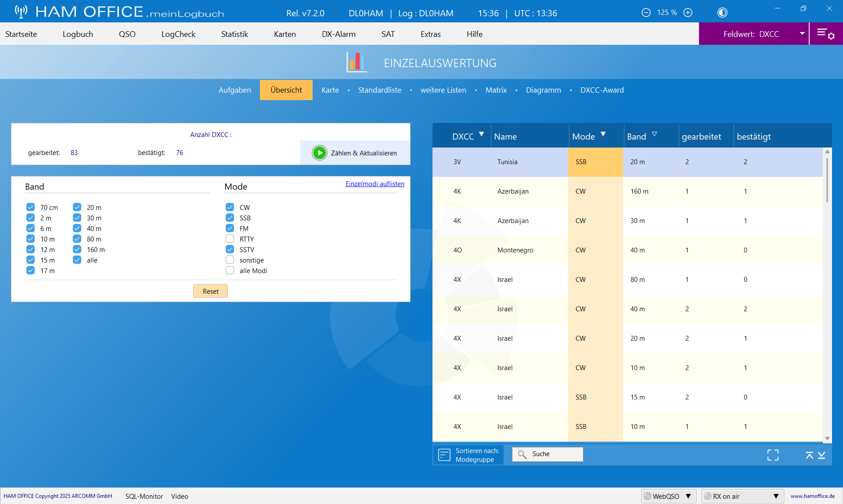Switch to the DXCC-Award tab
Viewport: 843px width, 504px height.
click(x=602, y=90)
